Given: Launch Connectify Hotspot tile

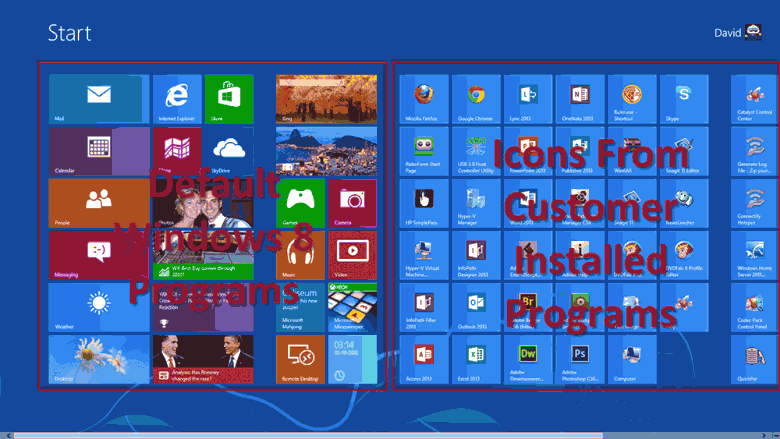Looking at the screenshot, I should (x=755, y=203).
